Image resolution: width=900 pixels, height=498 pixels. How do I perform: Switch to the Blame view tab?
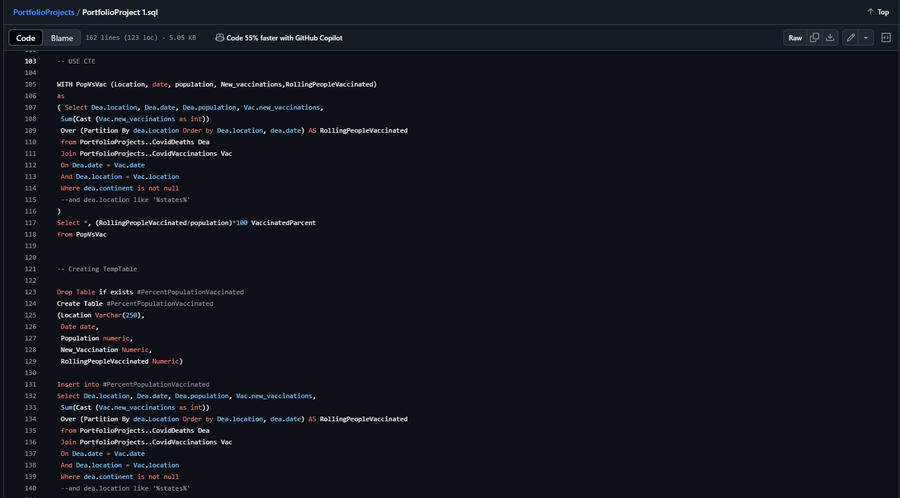pos(62,38)
